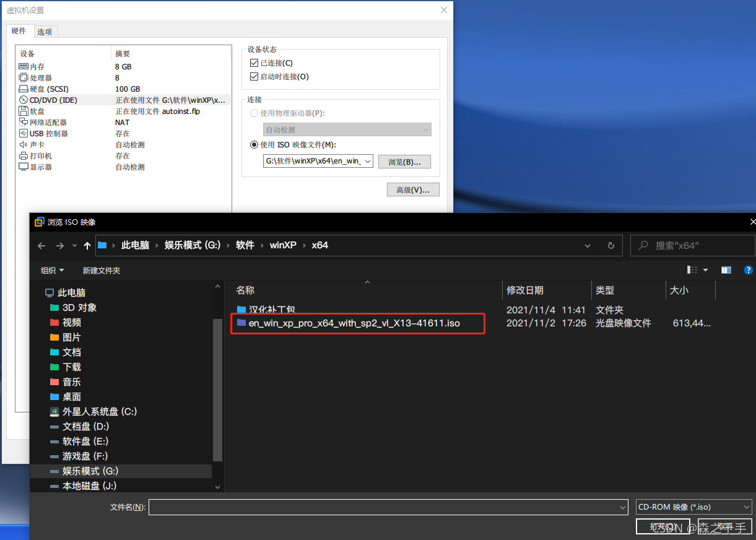Toggle the 启动时连接(O) checkbox
Screen dimensions: 756x540
coord(254,77)
